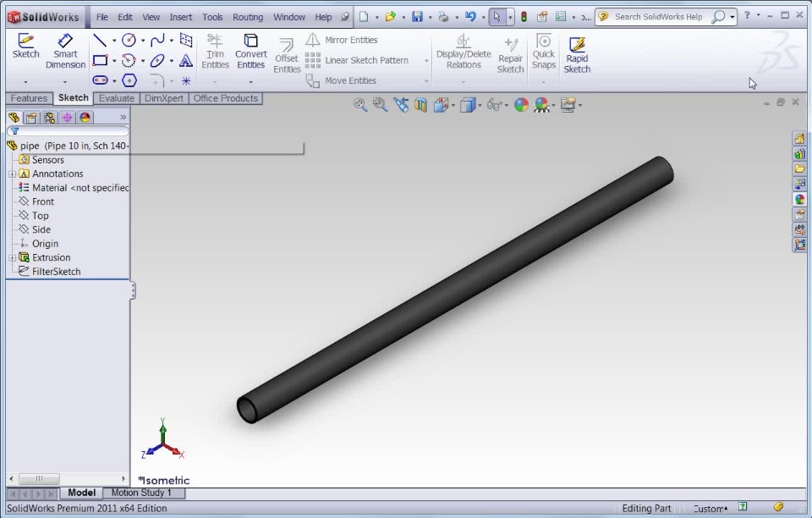The image size is (812, 518).
Task: Click the Smart Dimension tool
Action: pos(65,52)
